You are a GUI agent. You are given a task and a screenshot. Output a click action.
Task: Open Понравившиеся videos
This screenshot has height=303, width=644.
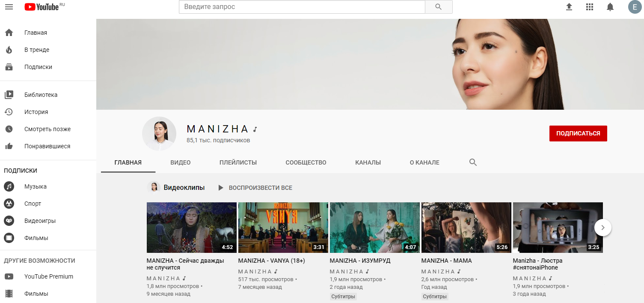(x=48, y=146)
